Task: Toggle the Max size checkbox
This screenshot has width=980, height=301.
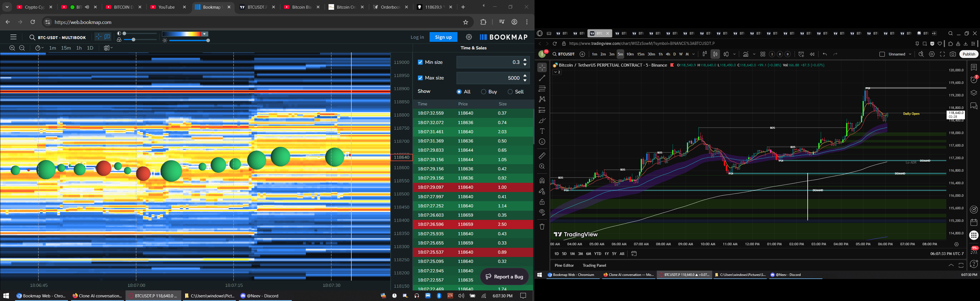Action: (420, 78)
